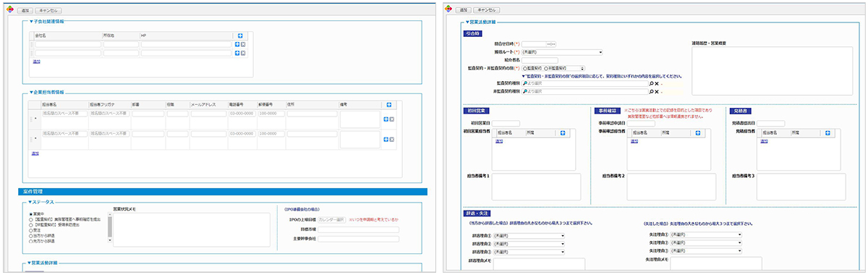Add a row after the second subsidiary row
This screenshot has width=868, height=275.
tap(237, 53)
